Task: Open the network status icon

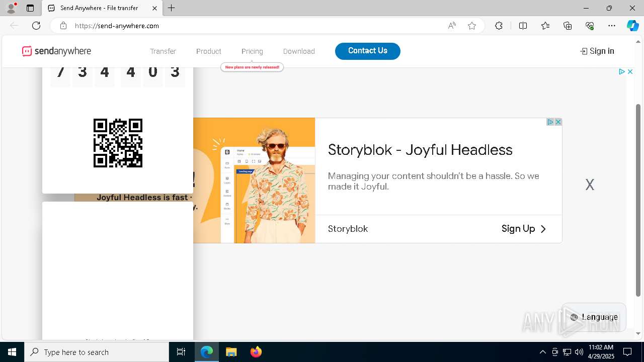Action: (567, 352)
